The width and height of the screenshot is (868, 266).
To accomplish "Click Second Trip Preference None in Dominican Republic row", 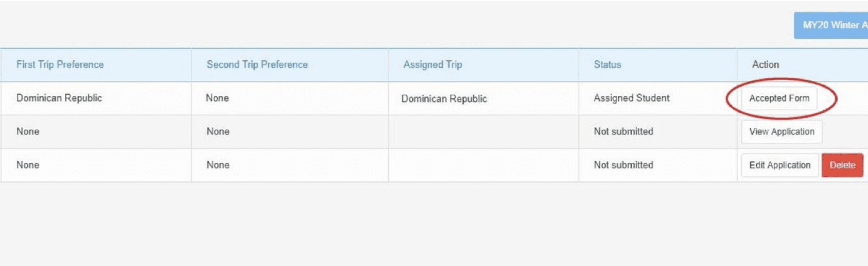I will point(217,98).
